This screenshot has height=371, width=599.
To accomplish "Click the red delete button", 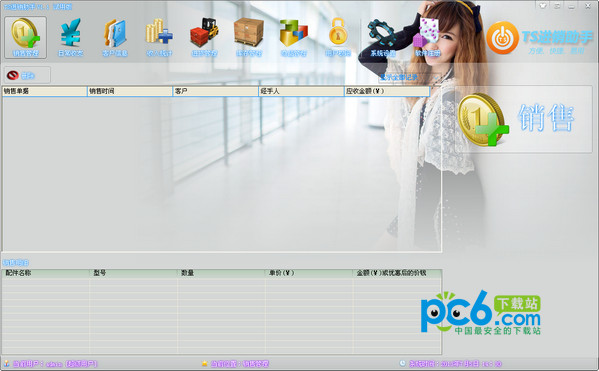I will 27,75.
